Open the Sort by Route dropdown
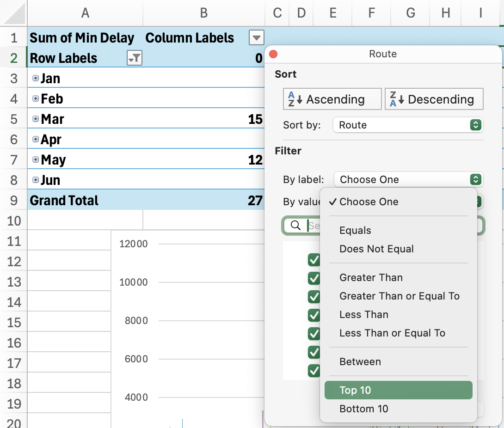The image size is (504, 428). [408, 125]
